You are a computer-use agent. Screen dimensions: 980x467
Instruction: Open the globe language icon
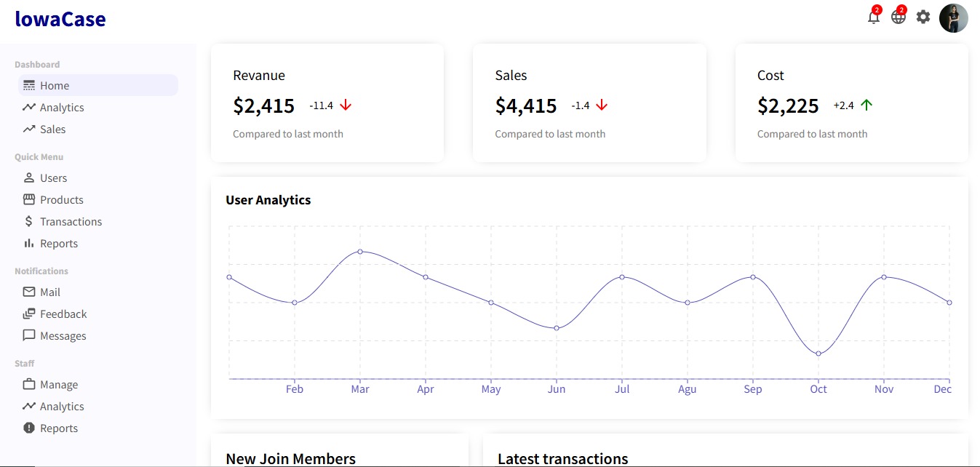899,17
